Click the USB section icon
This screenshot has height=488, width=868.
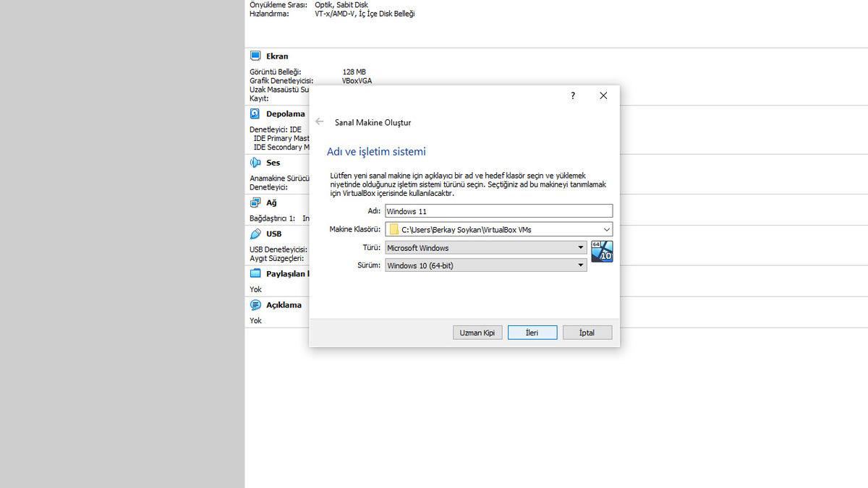[x=255, y=234]
